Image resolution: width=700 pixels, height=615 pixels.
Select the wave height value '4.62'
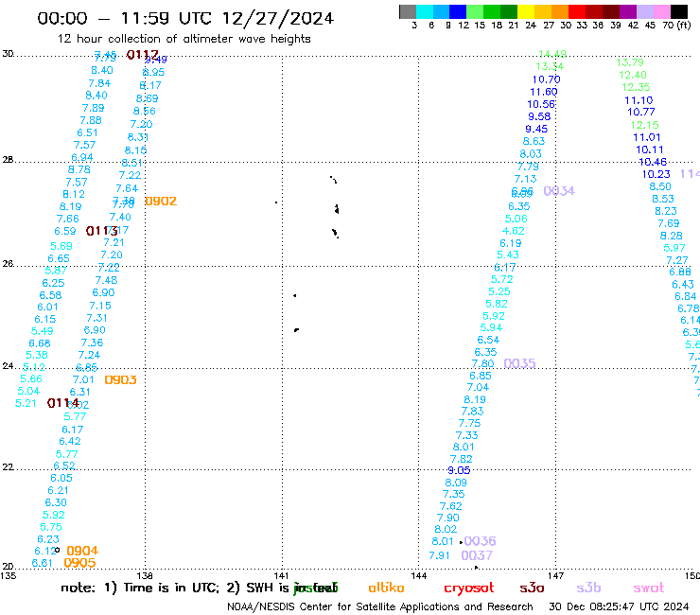(513, 231)
